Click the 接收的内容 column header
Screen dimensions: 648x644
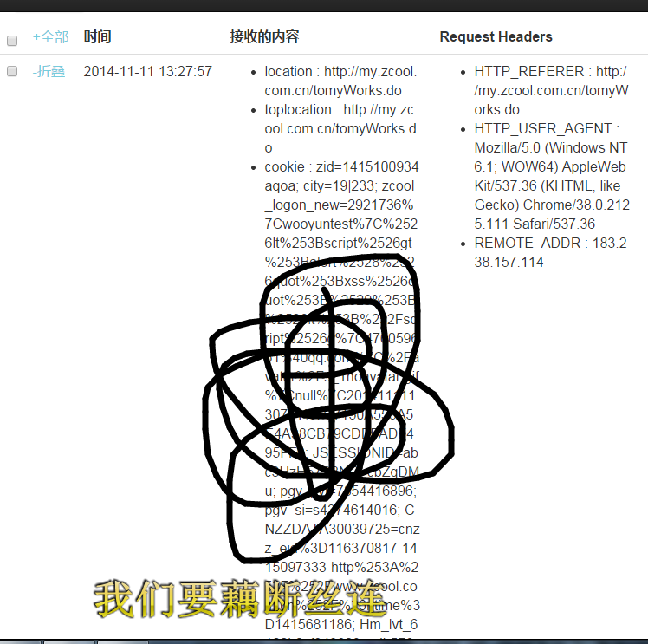tap(264, 36)
